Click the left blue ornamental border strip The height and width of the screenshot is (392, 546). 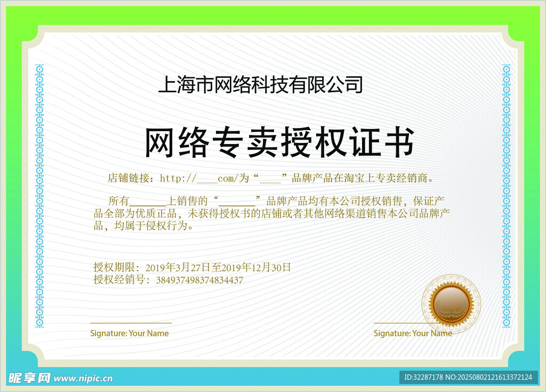(x=39, y=196)
